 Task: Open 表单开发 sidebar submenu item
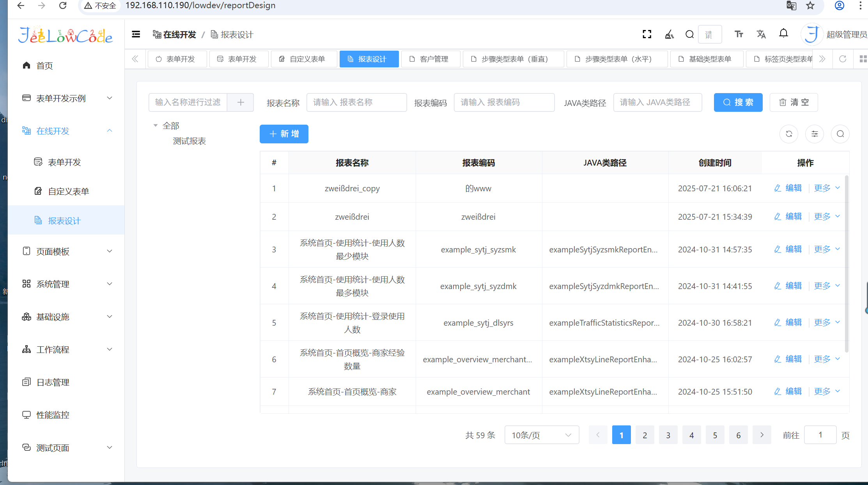point(66,162)
